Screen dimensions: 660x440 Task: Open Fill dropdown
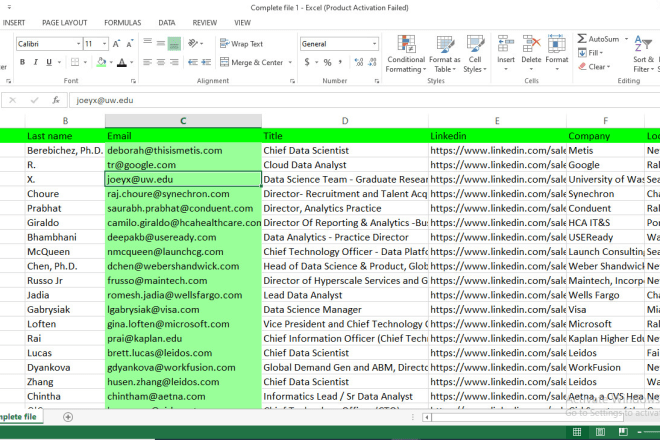pyautogui.click(x=591, y=53)
